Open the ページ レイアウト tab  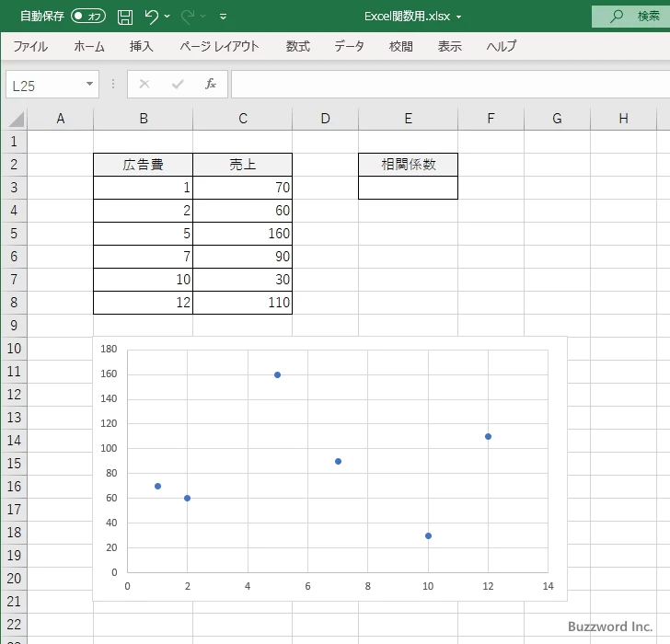point(219,46)
